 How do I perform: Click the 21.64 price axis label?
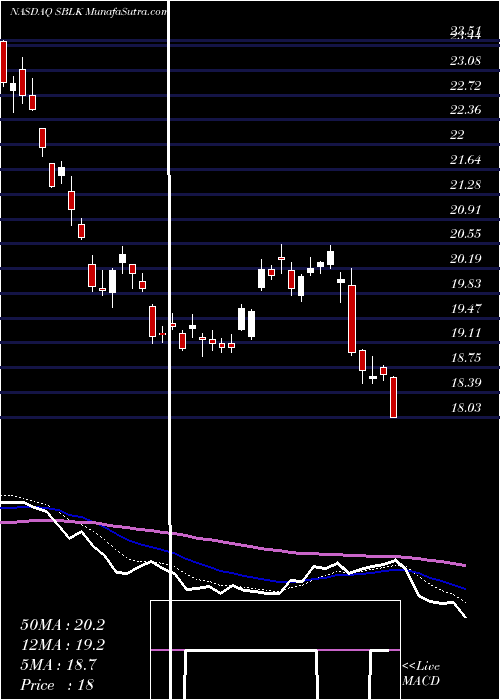pos(466,159)
